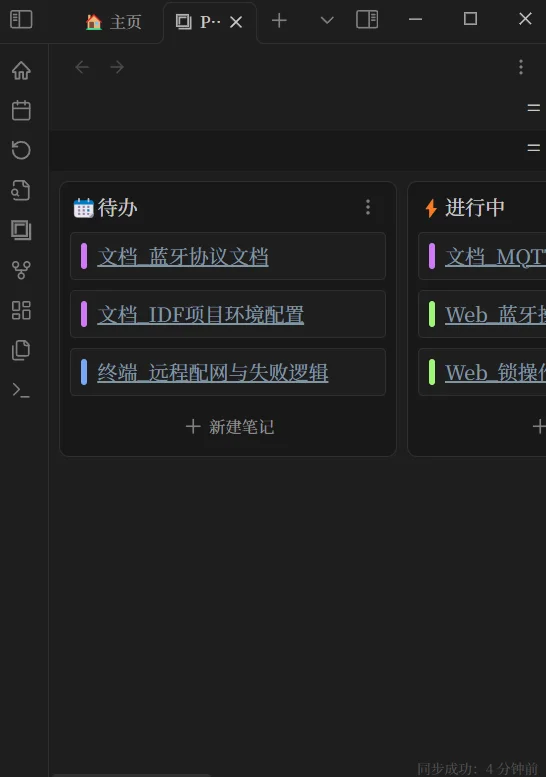Expand the tab list dropdown chevron
The height and width of the screenshot is (777, 546).
327,20
